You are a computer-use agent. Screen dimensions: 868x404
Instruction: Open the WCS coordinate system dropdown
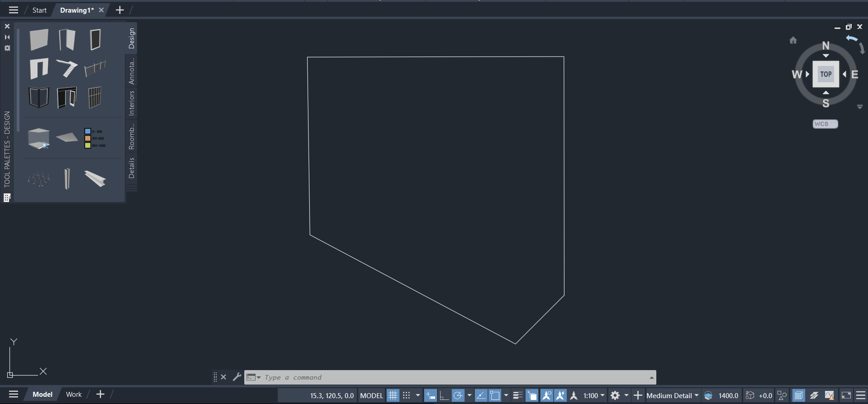pos(825,124)
